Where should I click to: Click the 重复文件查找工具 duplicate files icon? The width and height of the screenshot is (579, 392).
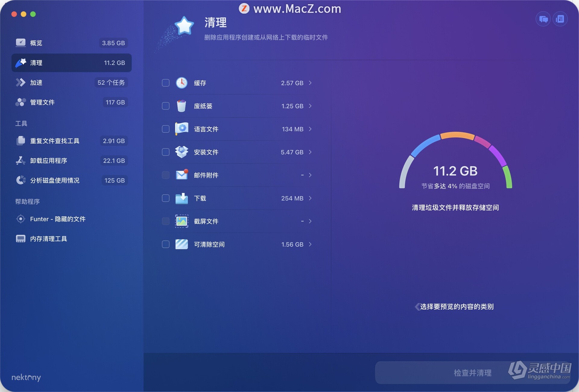[x=21, y=141]
